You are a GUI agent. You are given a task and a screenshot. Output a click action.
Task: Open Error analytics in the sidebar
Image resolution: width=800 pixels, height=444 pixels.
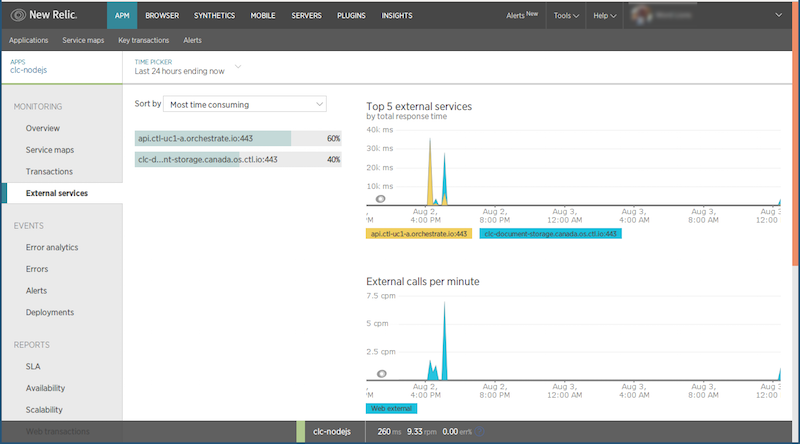pyautogui.click(x=52, y=247)
